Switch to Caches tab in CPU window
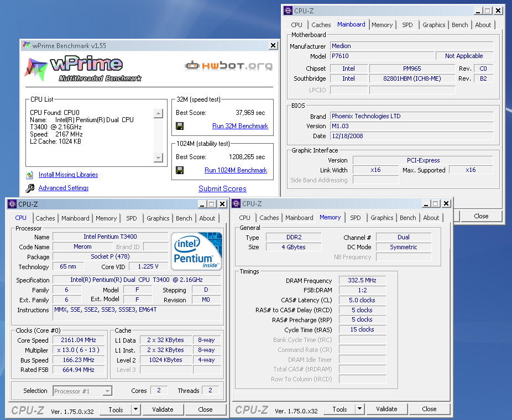Screen dimensions: 512x420 click(x=45, y=218)
